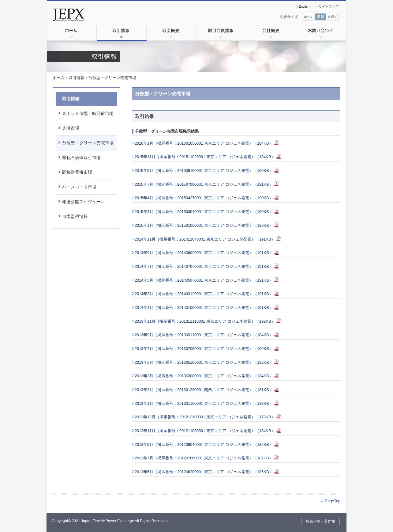Open 免責事項・著作権 footer link
This screenshot has width=393, height=532.
[x=320, y=521]
